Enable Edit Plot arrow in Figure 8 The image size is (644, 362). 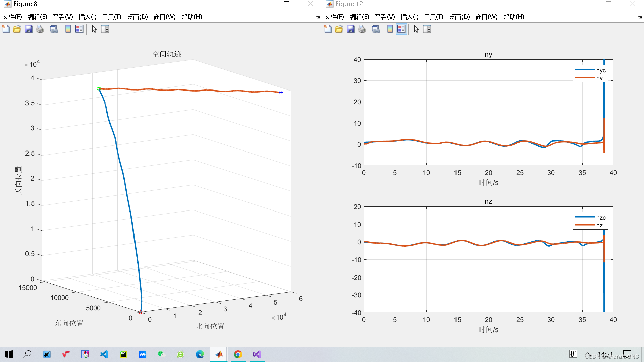point(94,29)
